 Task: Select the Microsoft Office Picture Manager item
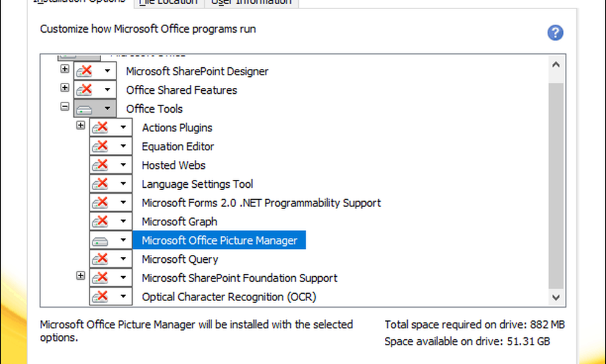(219, 240)
